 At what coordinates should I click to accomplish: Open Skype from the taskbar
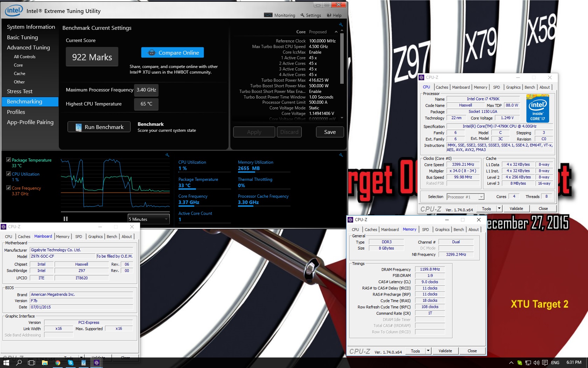coord(71,363)
